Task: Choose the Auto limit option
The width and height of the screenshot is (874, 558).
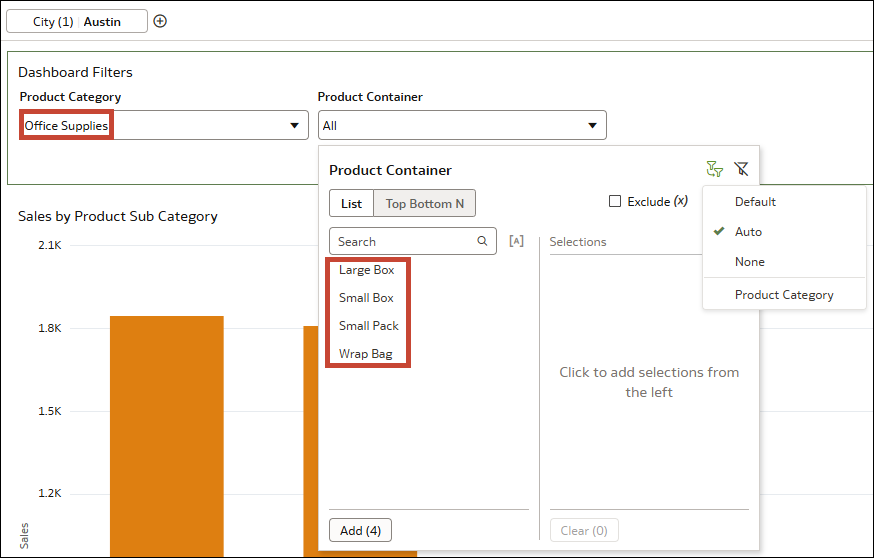Action: pos(748,231)
